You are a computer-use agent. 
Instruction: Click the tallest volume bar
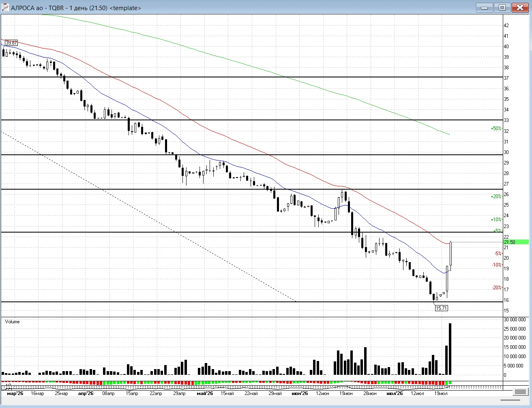click(x=450, y=349)
